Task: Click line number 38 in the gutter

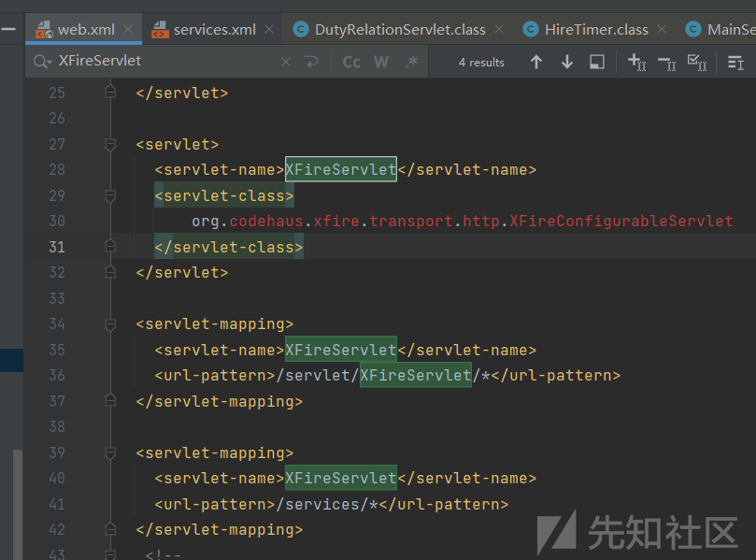Action: click(x=57, y=427)
